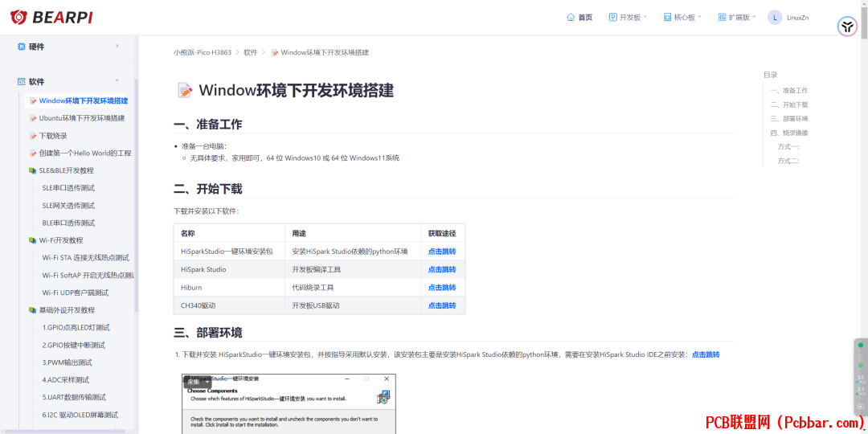Click the green dot on the right floating panel
Image resolution: width=868 pixels, height=434 pixels.
[x=860, y=346]
